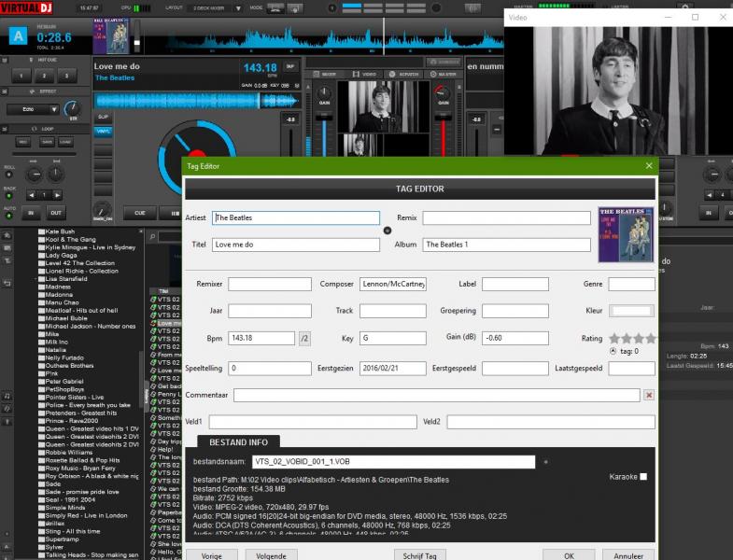Expand the Lisa Stansfield folder
This screenshot has width=733, height=560.
click(x=36, y=279)
